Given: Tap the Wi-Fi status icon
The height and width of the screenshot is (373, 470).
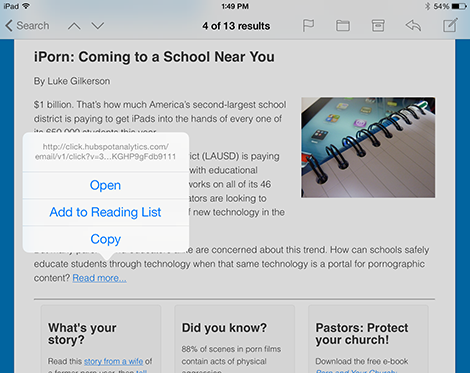Looking at the screenshot, I should [x=25, y=6].
